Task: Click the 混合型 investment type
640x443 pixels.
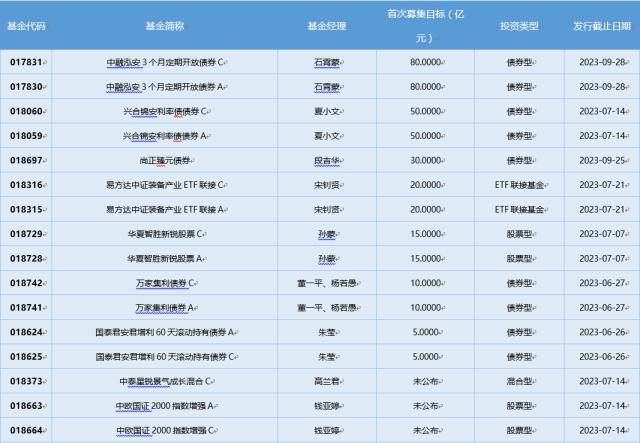Action: coord(519,381)
